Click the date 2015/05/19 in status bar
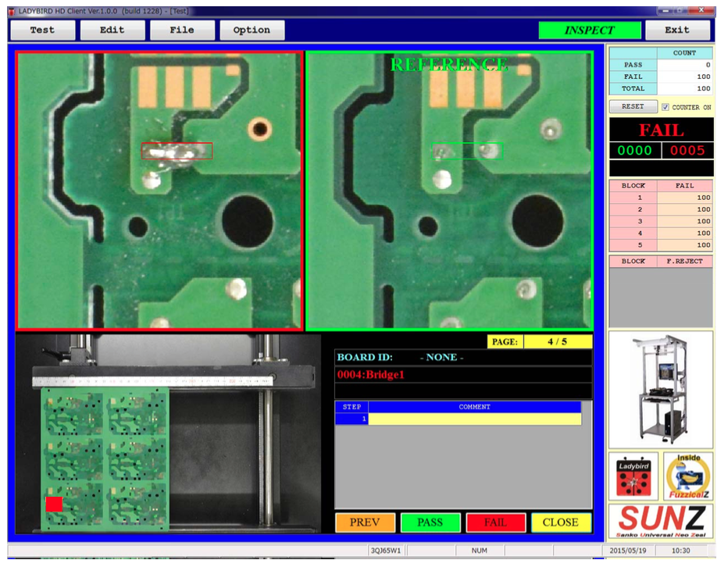This screenshot has width=728, height=567. pyautogui.click(x=628, y=551)
